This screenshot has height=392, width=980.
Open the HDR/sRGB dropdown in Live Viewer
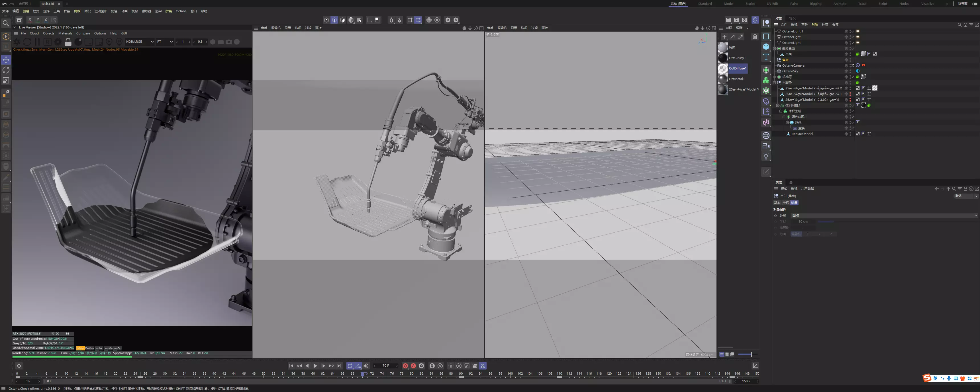140,42
